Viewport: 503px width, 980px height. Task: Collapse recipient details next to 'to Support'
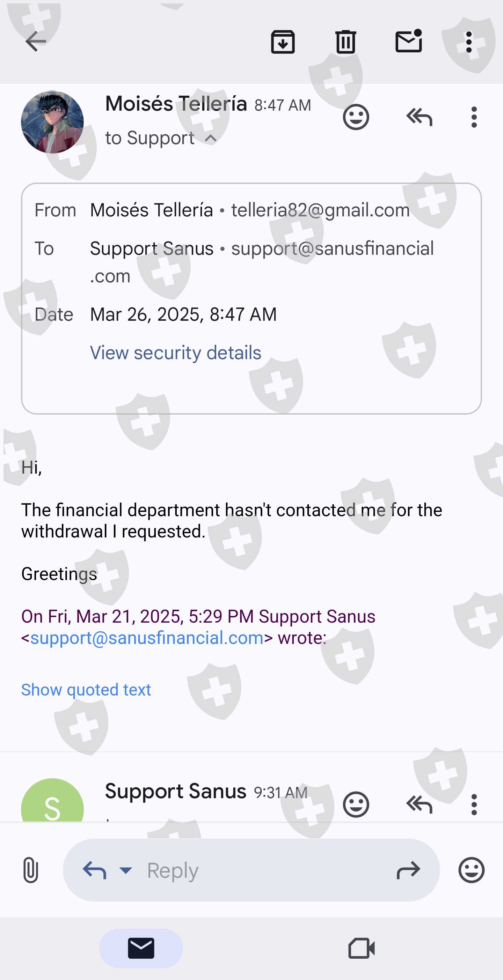pyautogui.click(x=211, y=139)
